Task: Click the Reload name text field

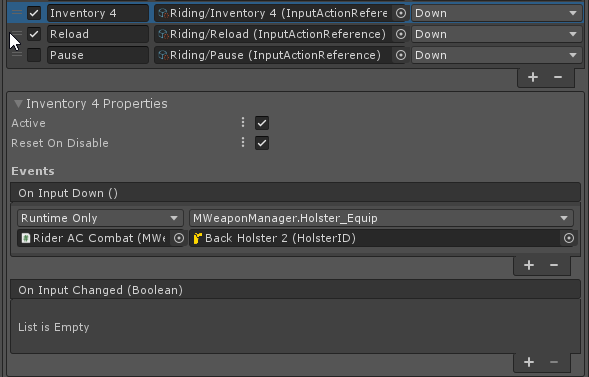Action: (x=98, y=34)
